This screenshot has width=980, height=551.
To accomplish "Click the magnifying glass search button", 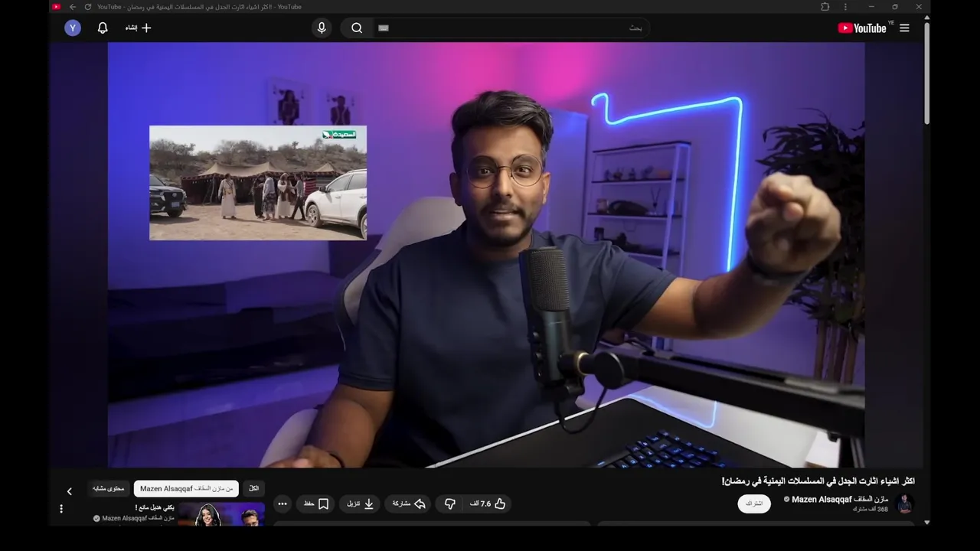I will click(x=357, y=28).
